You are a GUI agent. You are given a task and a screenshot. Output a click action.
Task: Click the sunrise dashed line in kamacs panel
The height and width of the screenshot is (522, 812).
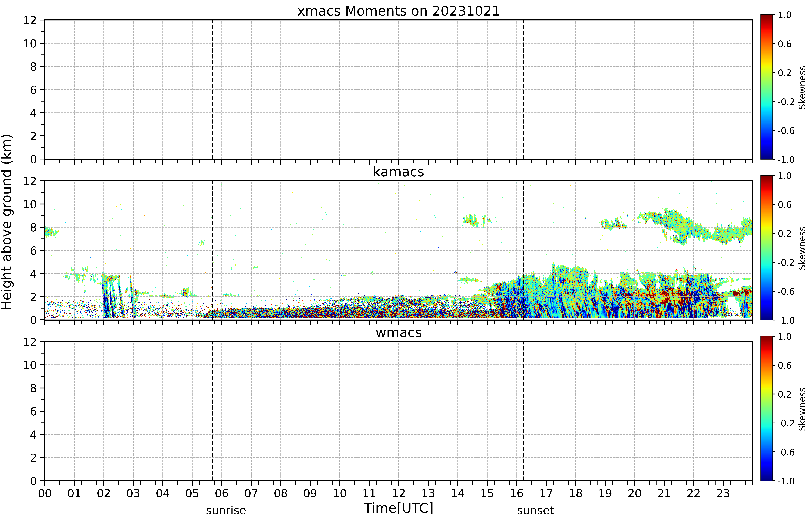[x=212, y=250]
